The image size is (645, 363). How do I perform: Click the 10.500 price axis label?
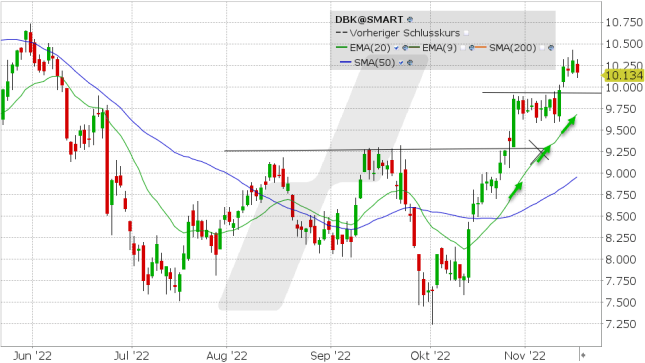(624, 44)
